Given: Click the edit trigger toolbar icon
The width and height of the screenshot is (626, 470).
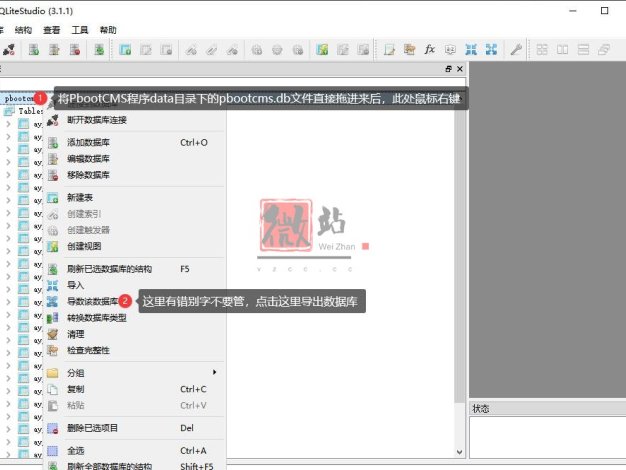Looking at the screenshot, I should coord(277,50).
